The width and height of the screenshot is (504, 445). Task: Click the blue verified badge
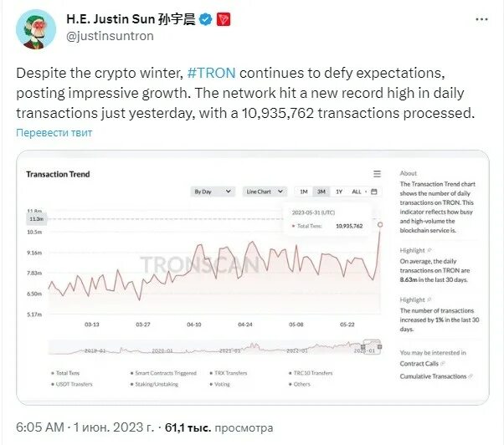coord(206,19)
